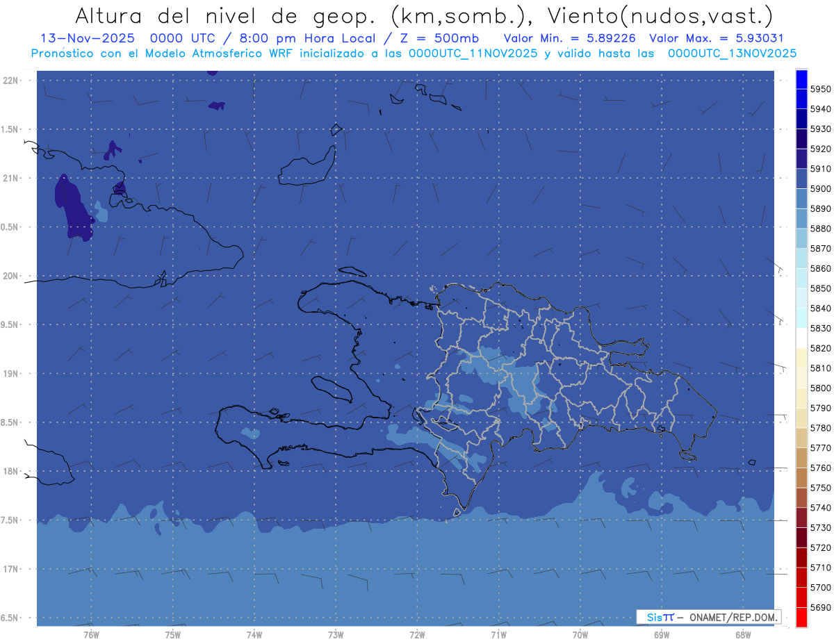Click the 5700 colorbar value
The width and height of the screenshot is (834, 644).
tap(821, 588)
